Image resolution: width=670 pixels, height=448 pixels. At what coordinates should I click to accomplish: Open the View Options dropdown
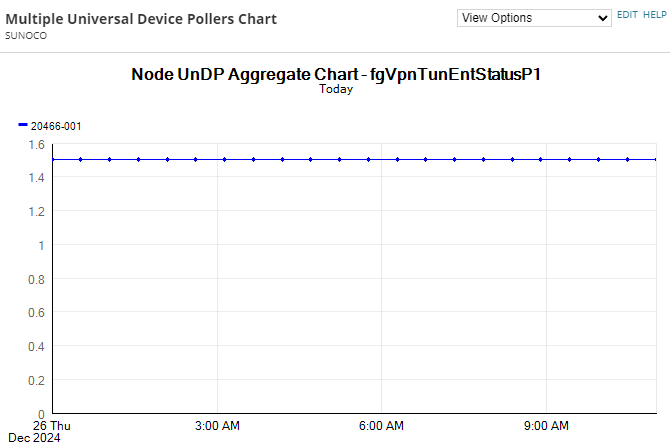click(534, 18)
